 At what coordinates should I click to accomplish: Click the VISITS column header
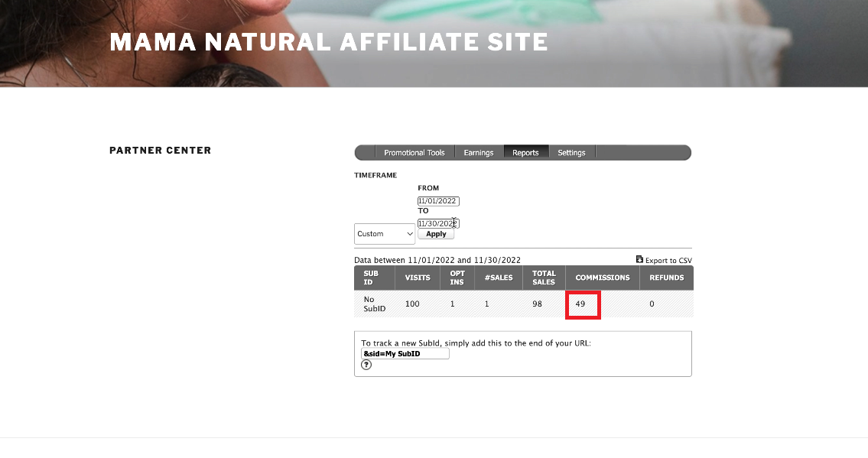418,278
